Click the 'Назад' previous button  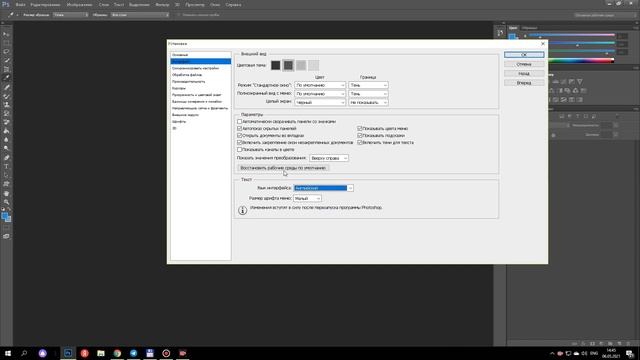pos(524,73)
